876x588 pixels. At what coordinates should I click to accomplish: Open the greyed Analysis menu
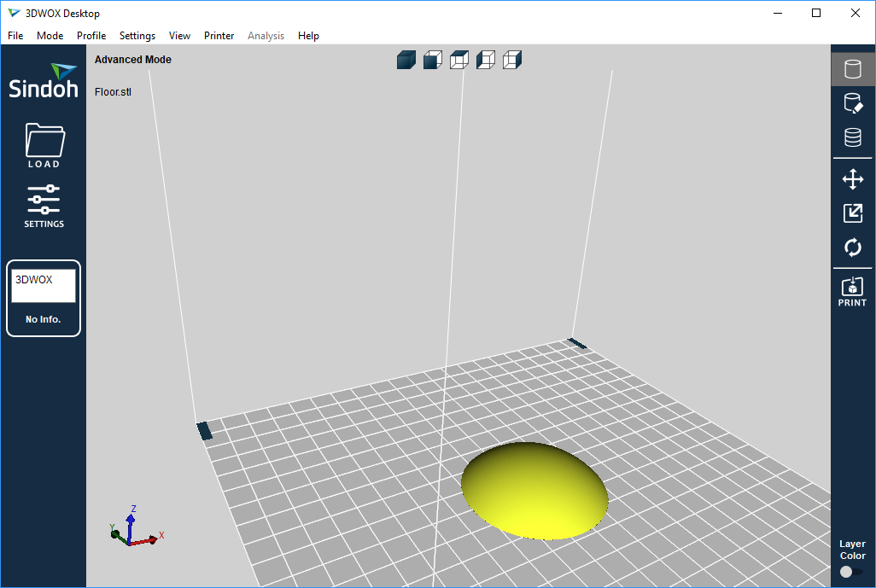[266, 36]
